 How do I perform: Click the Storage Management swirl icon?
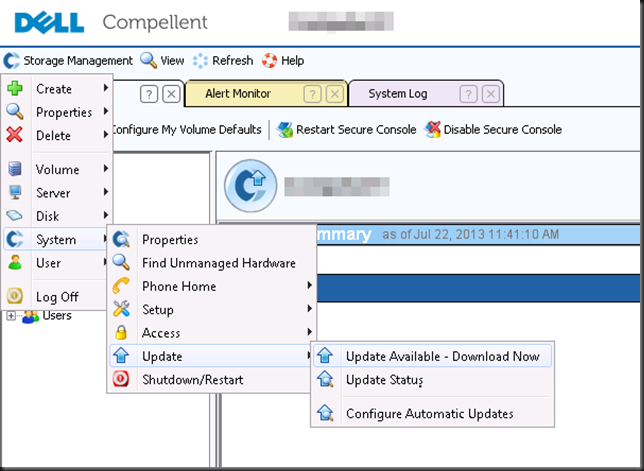click(12, 61)
